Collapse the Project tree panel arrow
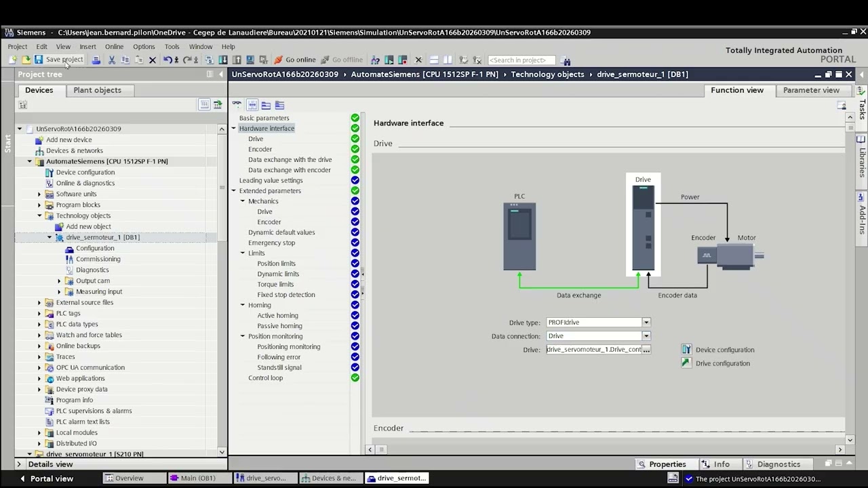The width and height of the screenshot is (868, 488). (x=221, y=75)
